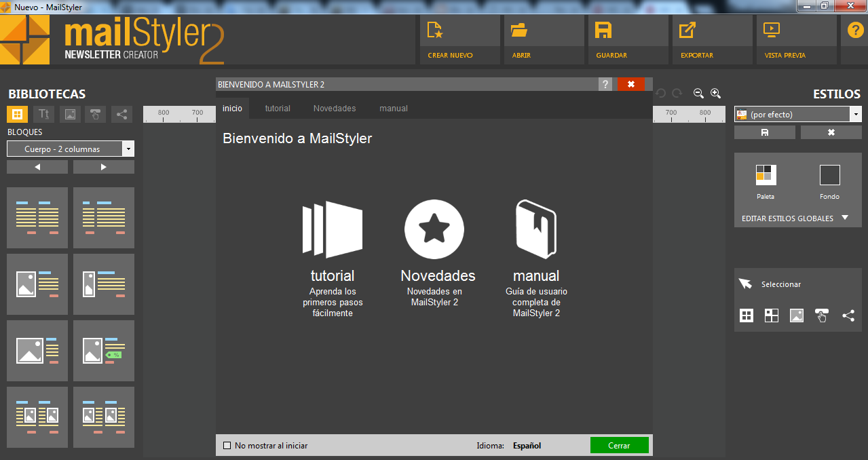Viewport: 868px width, 460px height.
Task: Switch to the 'tutorial' tab
Action: click(278, 109)
